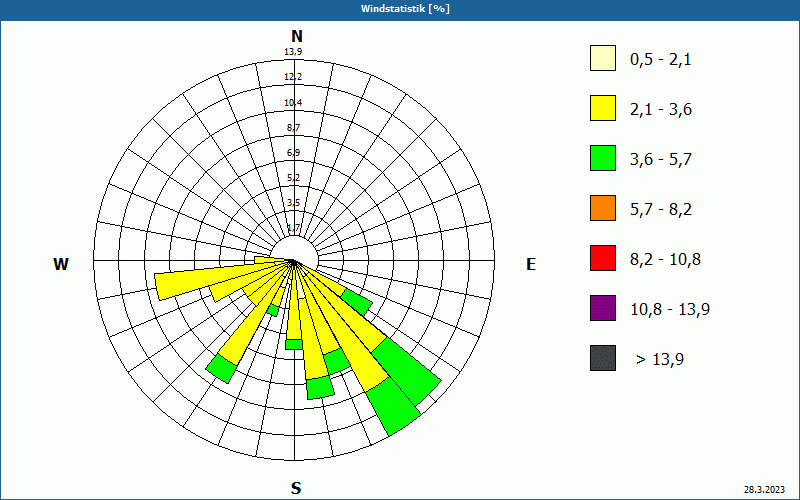Click the W compass label

click(61, 264)
